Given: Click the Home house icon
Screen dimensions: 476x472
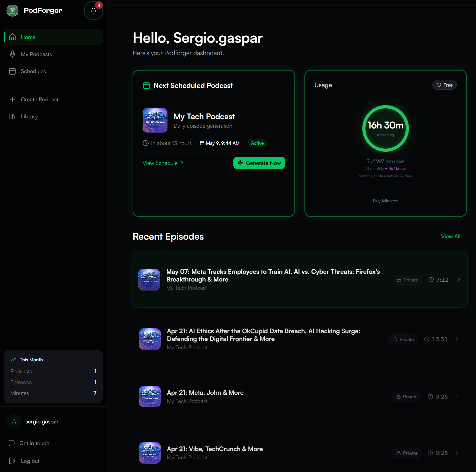Looking at the screenshot, I should (x=12, y=37).
